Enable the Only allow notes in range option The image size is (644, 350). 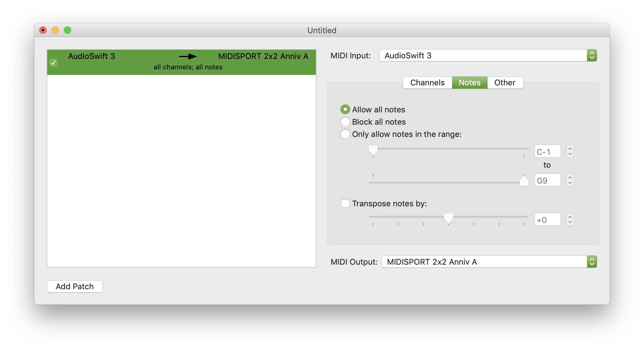pos(345,134)
